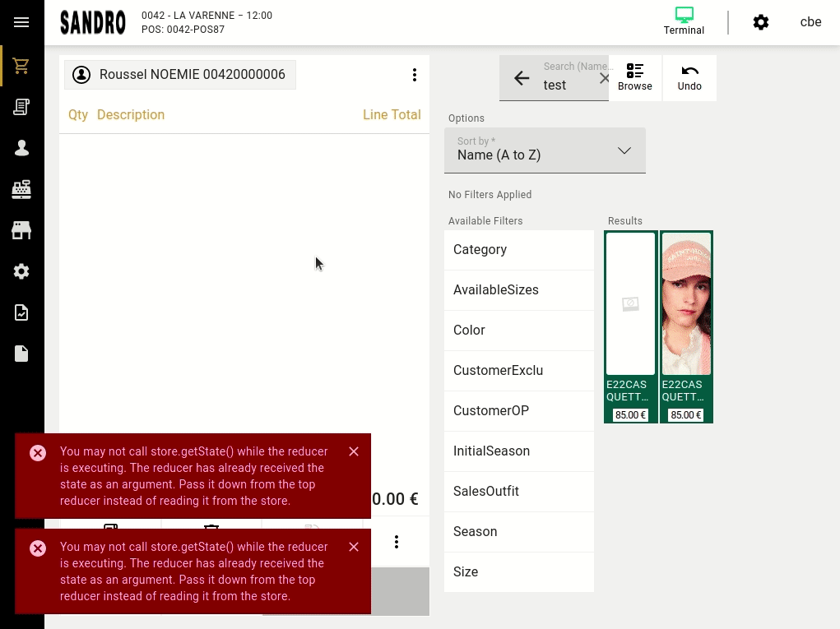Image resolution: width=840 pixels, height=629 pixels.
Task: Open settings gear in top header
Action: pos(761,22)
